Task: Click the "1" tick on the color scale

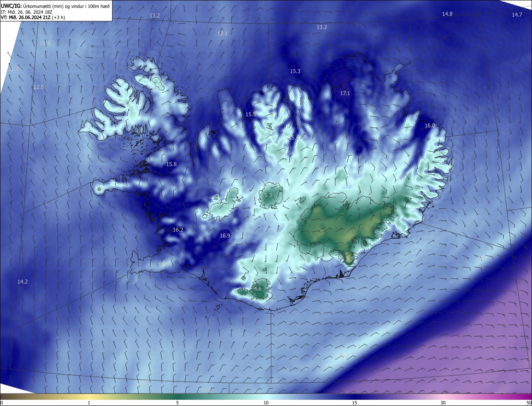Action: (x=89, y=403)
